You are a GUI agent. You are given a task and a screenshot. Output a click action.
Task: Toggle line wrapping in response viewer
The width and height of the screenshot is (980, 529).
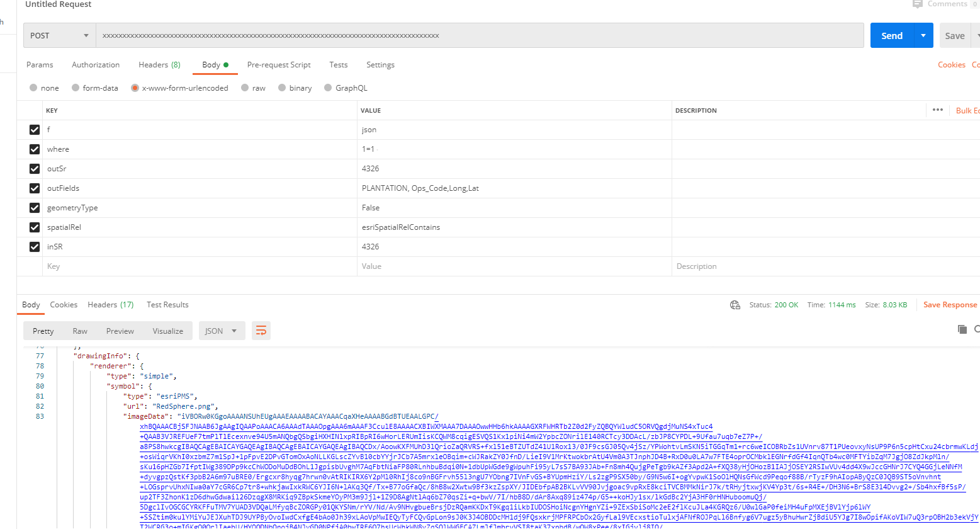click(261, 330)
